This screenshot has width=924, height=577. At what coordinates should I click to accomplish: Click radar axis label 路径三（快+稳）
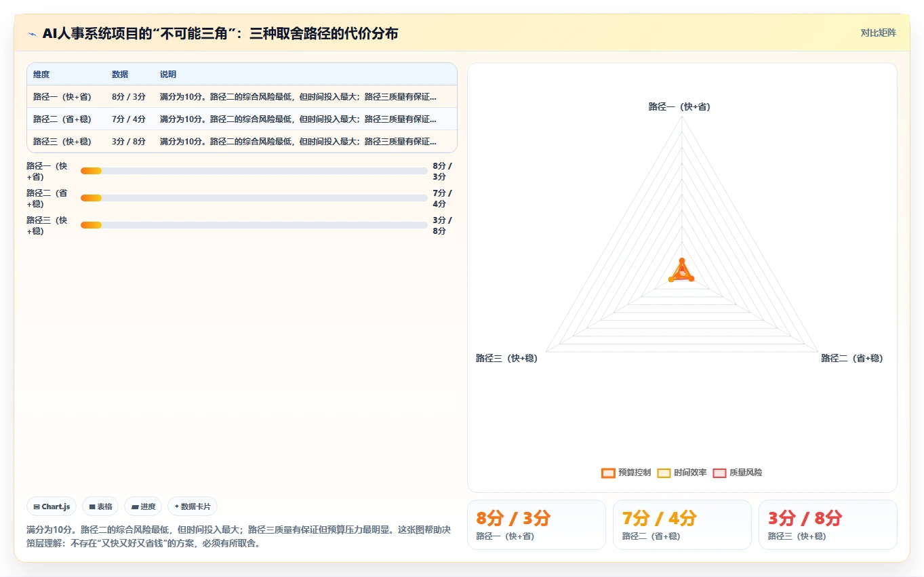[506, 358]
